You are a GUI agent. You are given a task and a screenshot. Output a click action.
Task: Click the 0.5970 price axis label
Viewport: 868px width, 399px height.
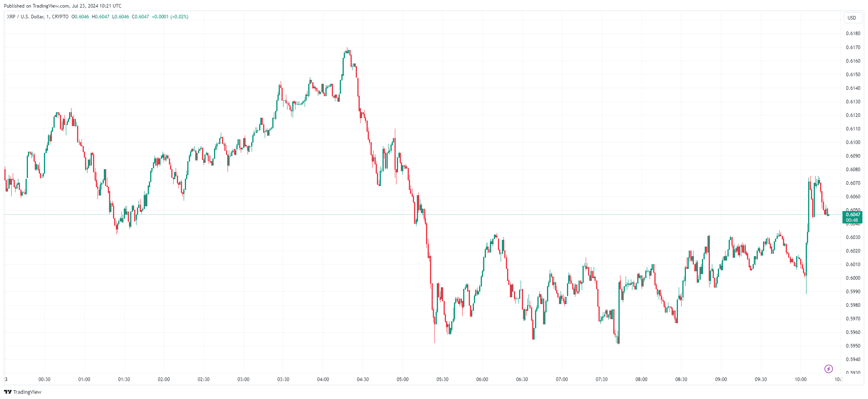point(853,319)
